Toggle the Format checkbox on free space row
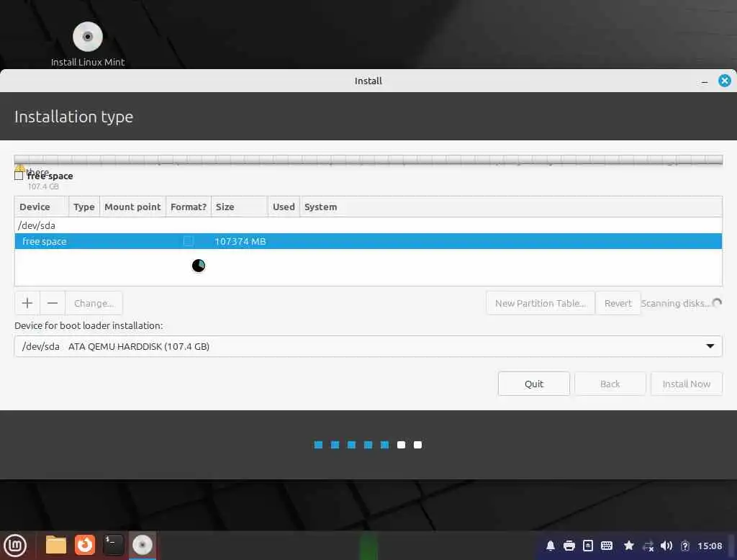The image size is (737, 560). pos(188,241)
